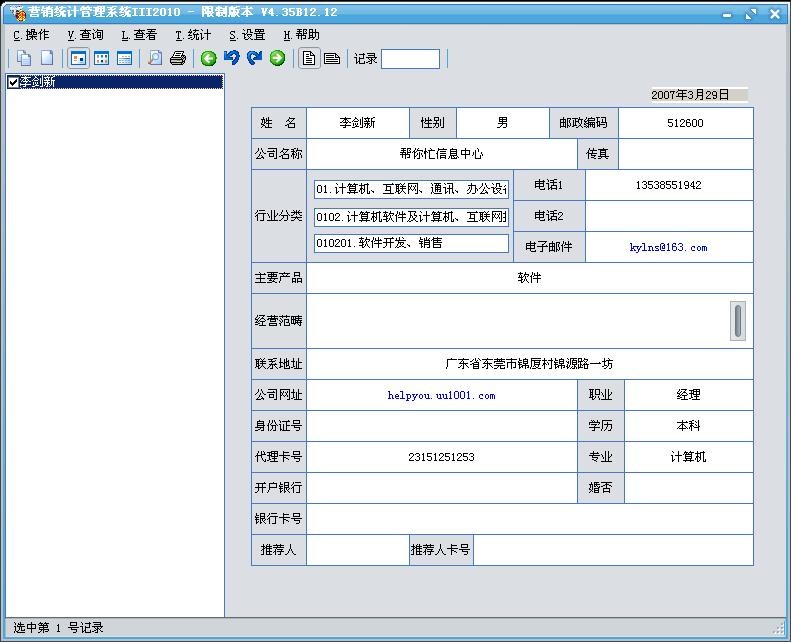Go to last record green right arrow
Screen dimensions: 791x642
[277, 59]
